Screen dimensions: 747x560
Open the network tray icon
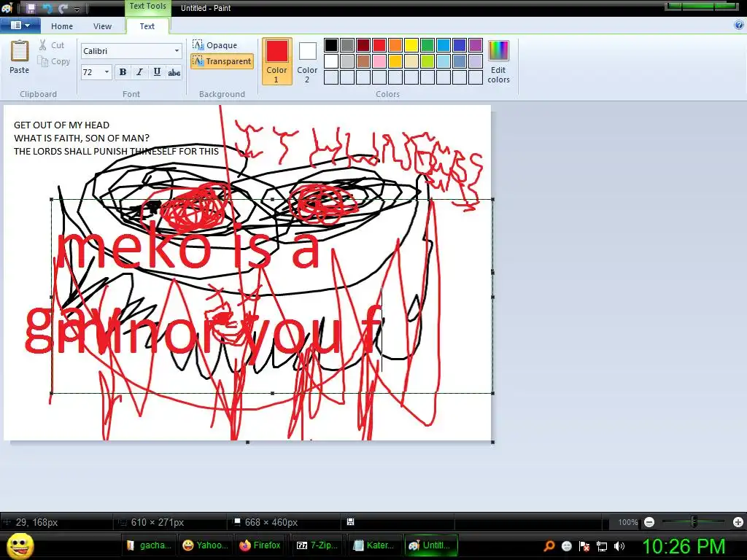click(602, 546)
